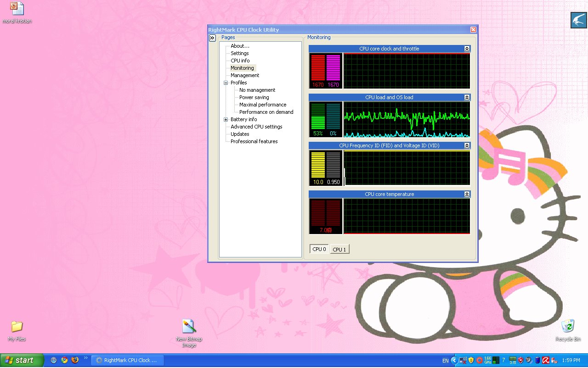Viewport: 588px width, 368px height.
Task: Click the blue battery tray icon
Action: pos(537,360)
